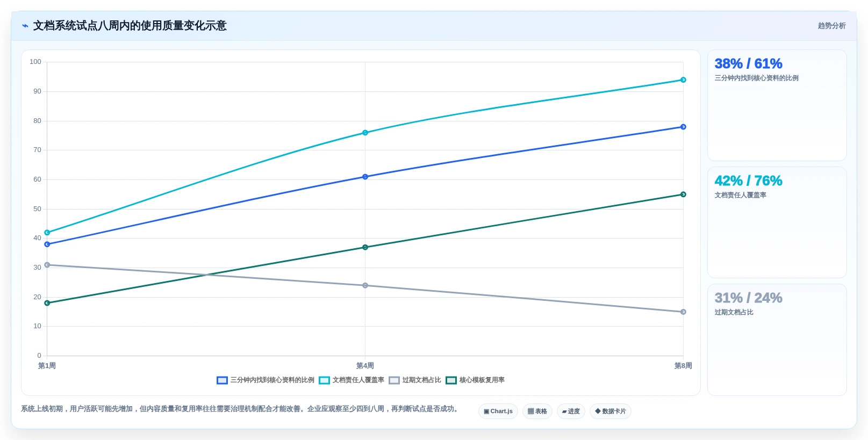
Task: Click the 过期文档占比 point at 第8周
Action: point(683,312)
